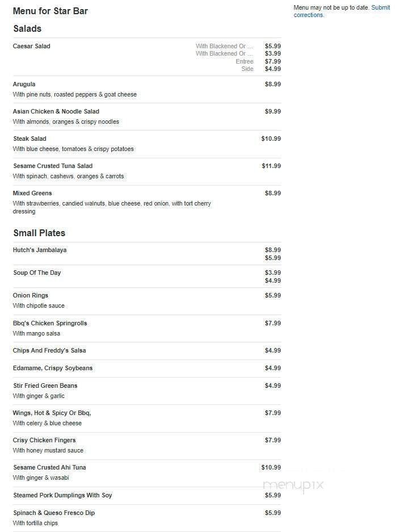Click Asian Chicken & Noodle Salad
This screenshot has height=532, width=395.
[56, 111]
